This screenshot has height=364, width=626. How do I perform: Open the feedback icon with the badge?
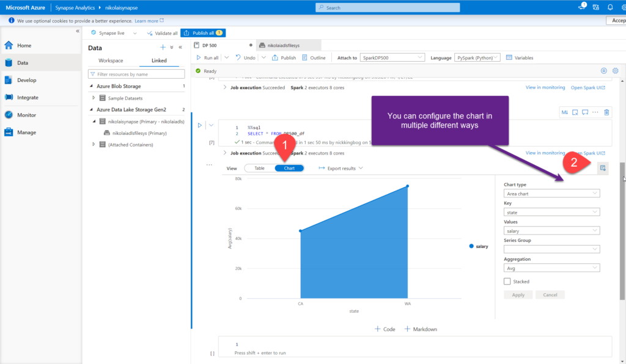(582, 6)
